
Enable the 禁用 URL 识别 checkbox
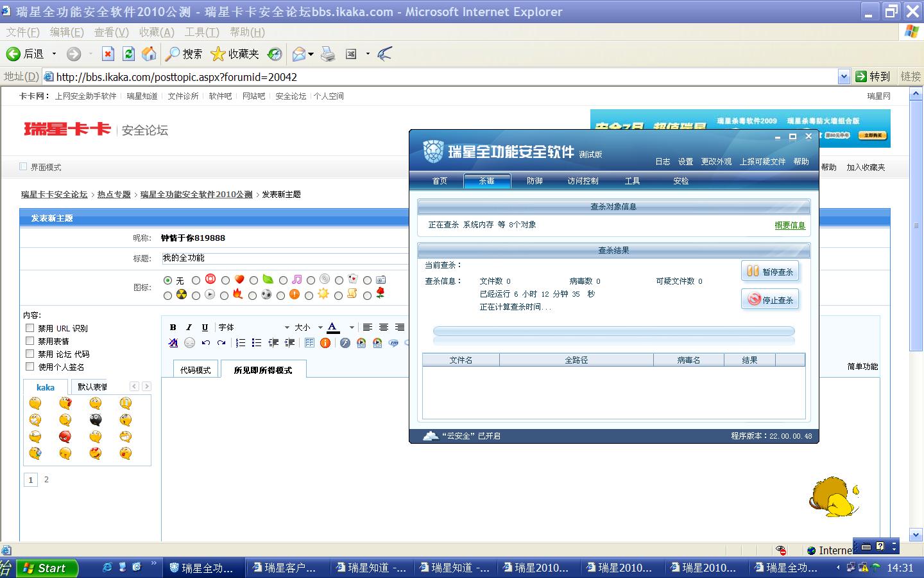coord(30,328)
